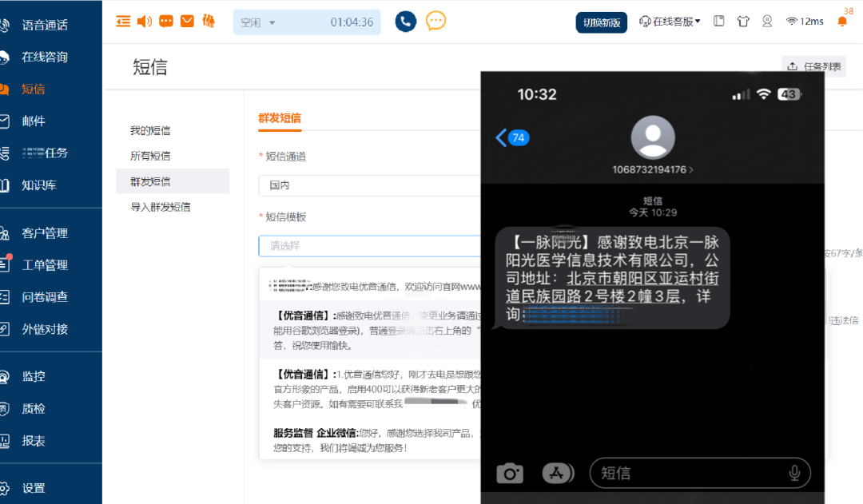The height and width of the screenshot is (504, 863).
Task: Click the user profile icon in header
Action: [x=767, y=22]
